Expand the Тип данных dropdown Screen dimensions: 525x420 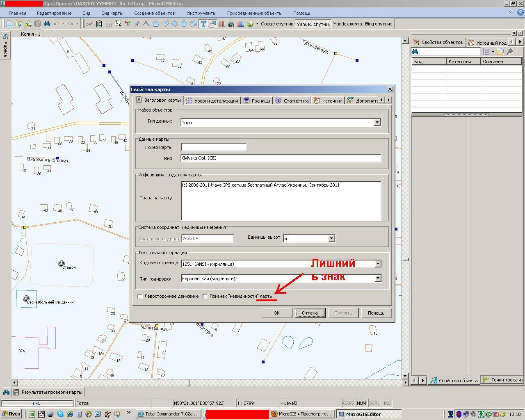[377, 122]
